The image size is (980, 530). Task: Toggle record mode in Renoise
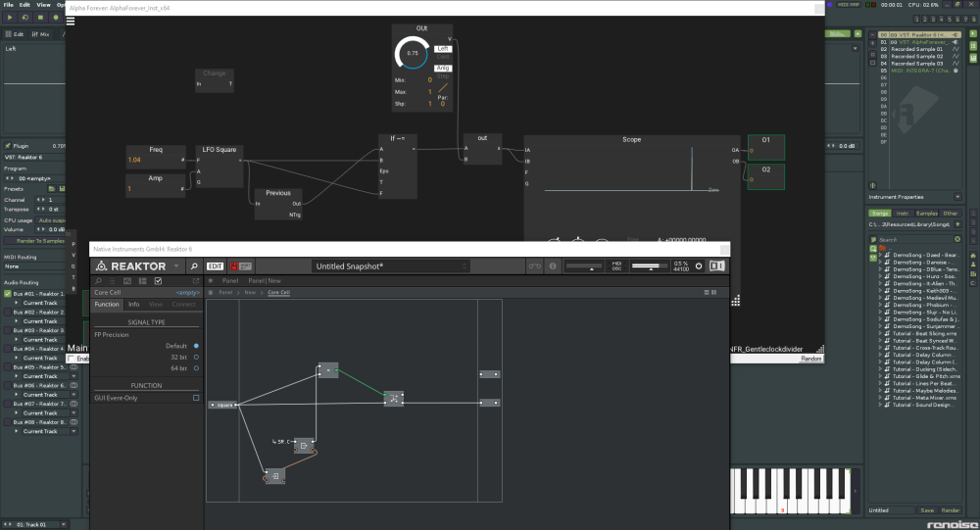click(55, 18)
